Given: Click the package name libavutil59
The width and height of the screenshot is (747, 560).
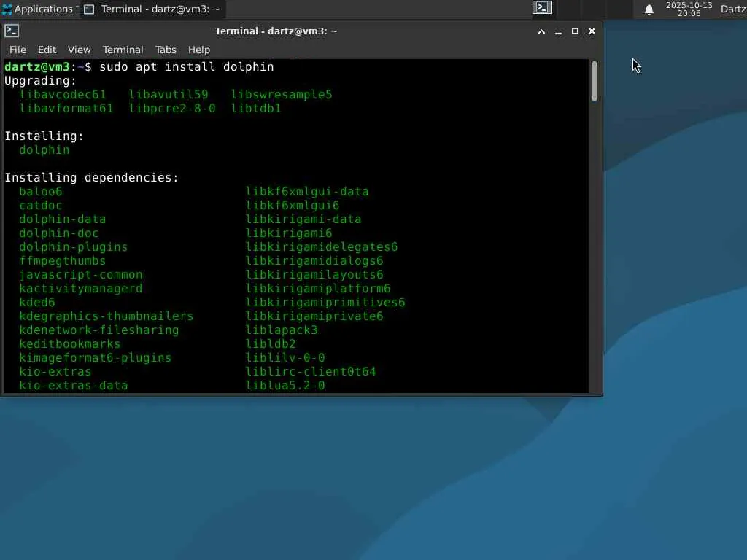Looking at the screenshot, I should [169, 94].
